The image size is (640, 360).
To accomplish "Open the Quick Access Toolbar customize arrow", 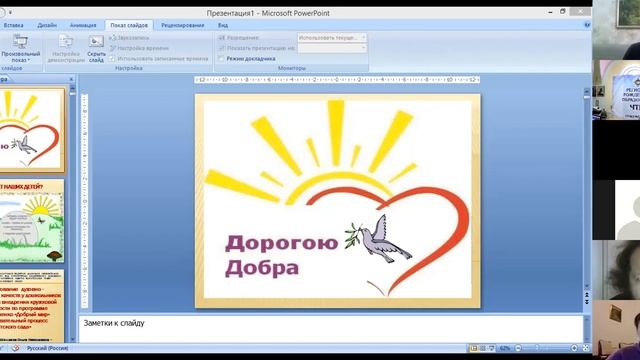I will [x=10, y=13].
